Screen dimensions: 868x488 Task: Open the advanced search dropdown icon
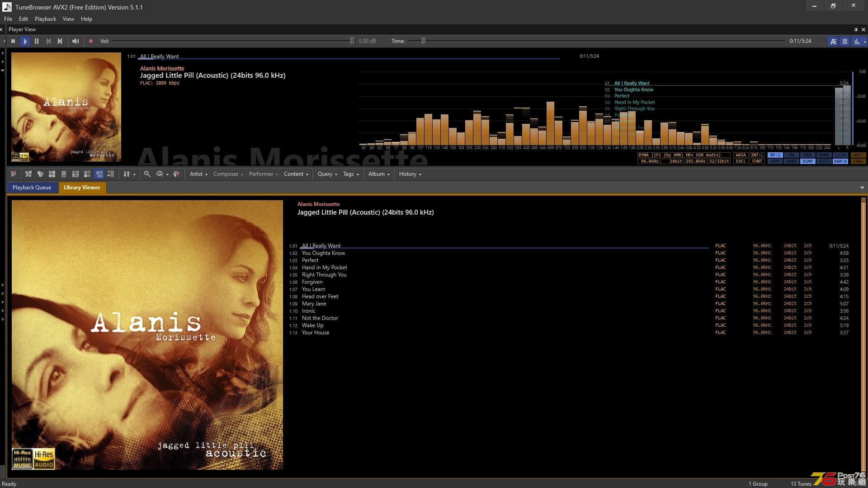(162, 174)
